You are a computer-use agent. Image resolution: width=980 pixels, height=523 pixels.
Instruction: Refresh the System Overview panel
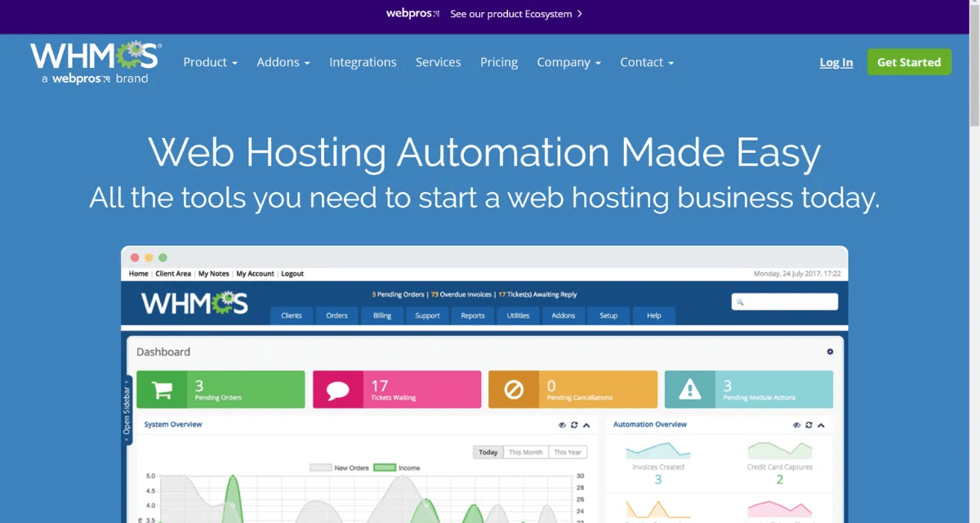click(x=574, y=425)
